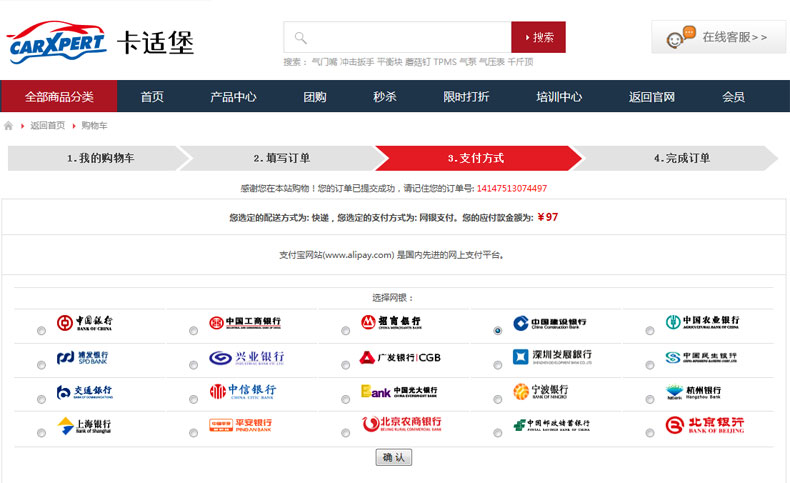Select the 深圳发展银行 radio button
790x483 pixels.
(x=498, y=365)
